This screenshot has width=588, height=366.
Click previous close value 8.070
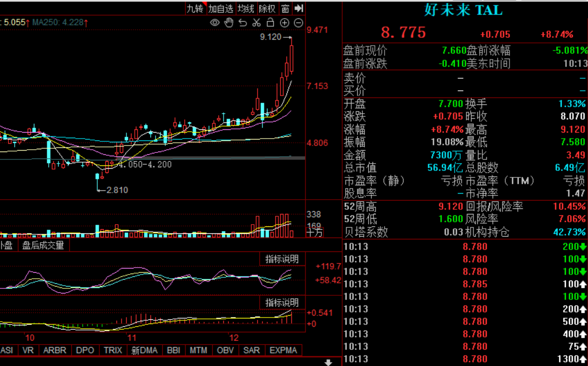pos(573,116)
